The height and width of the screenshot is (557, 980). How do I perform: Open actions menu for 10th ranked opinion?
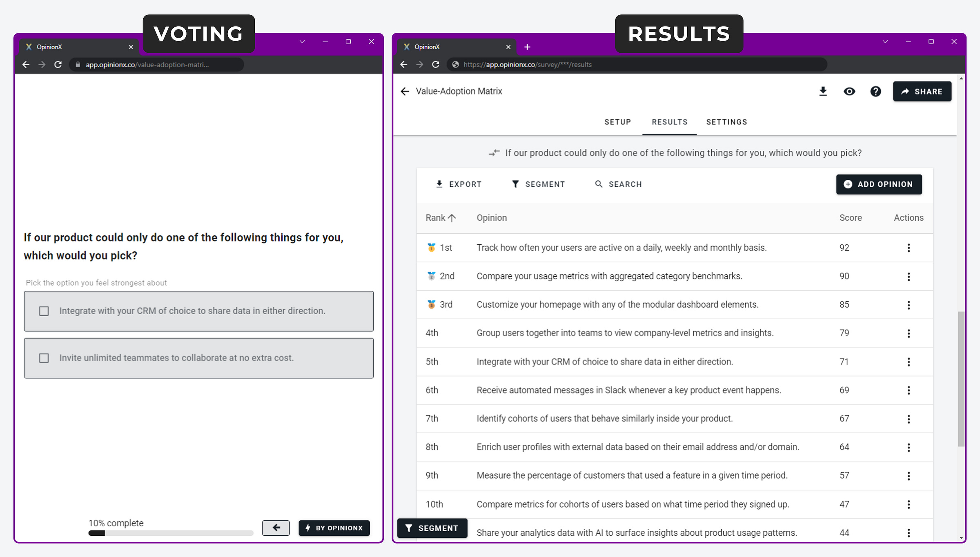pyautogui.click(x=909, y=504)
